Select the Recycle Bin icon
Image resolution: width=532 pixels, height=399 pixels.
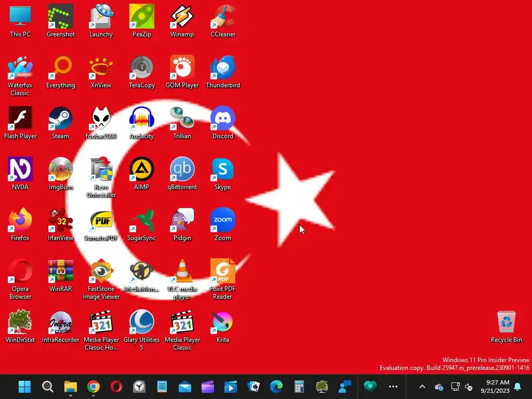click(x=506, y=326)
